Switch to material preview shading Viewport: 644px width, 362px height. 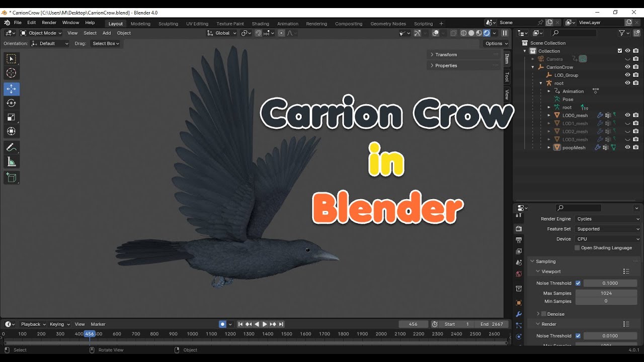(479, 33)
